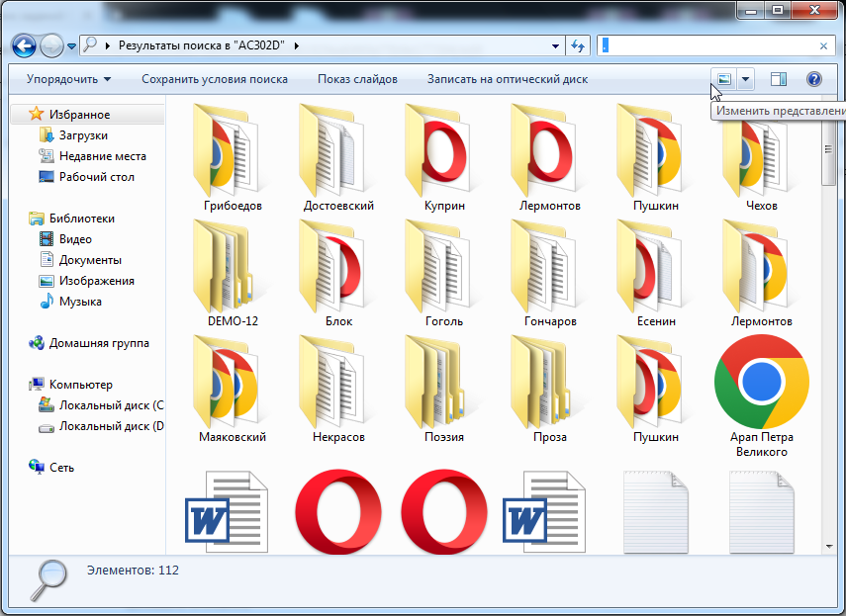Screen dimensions: 846x616
Task: Select the Грибоедов folder
Action: click(233, 158)
